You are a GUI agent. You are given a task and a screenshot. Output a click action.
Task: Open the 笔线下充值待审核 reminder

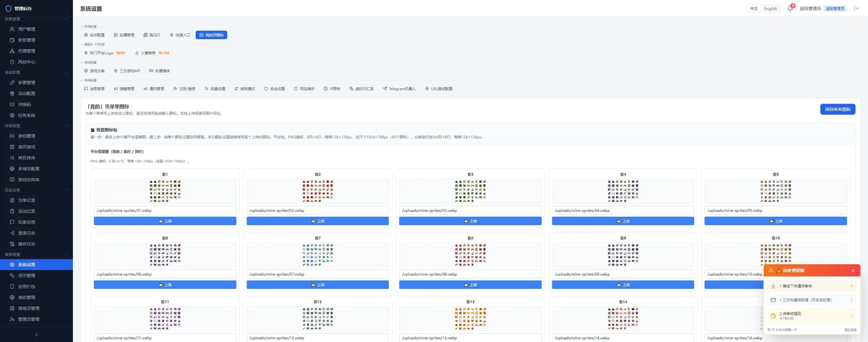coord(812,286)
